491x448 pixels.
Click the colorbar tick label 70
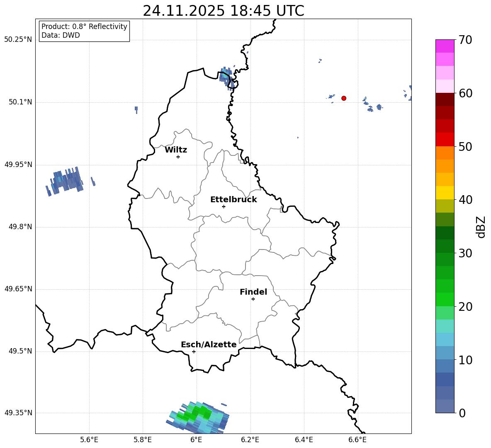tap(465, 40)
